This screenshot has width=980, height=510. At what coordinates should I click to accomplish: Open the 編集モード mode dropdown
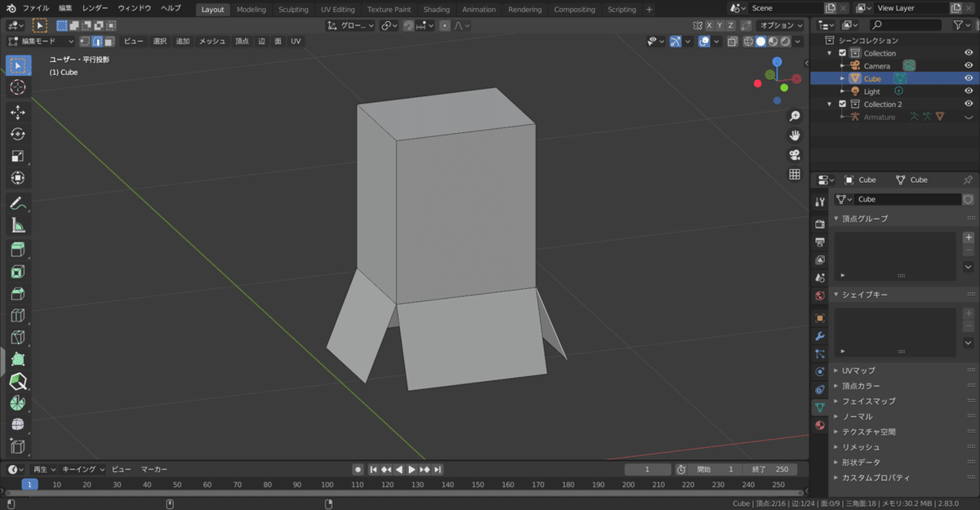pyautogui.click(x=41, y=41)
